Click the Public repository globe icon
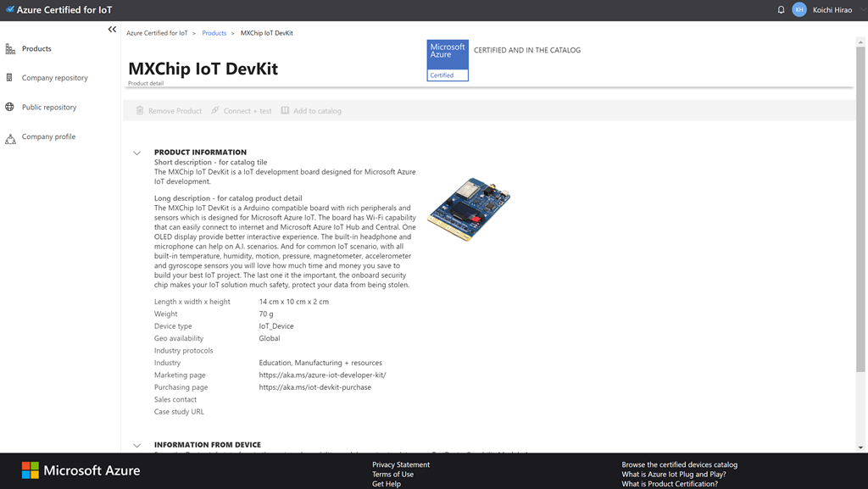This screenshot has width=868, height=489. pos(10,107)
